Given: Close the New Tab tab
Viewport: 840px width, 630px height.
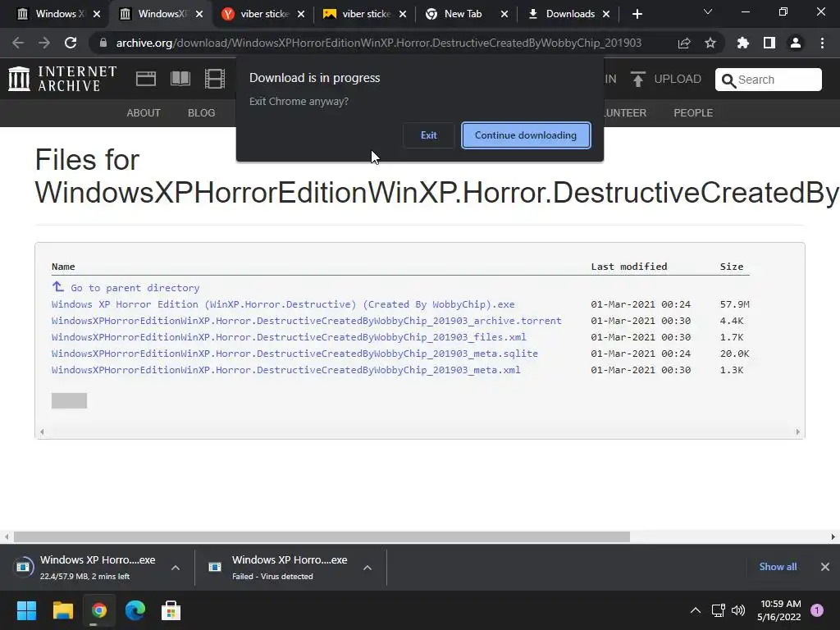Looking at the screenshot, I should 504,14.
